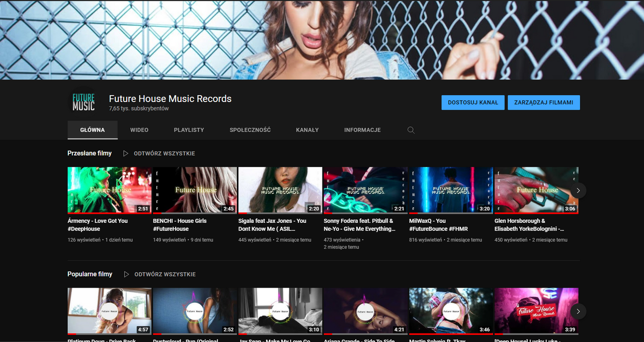644x342 pixels.
Task: Click the channel banner image
Action: click(322, 40)
